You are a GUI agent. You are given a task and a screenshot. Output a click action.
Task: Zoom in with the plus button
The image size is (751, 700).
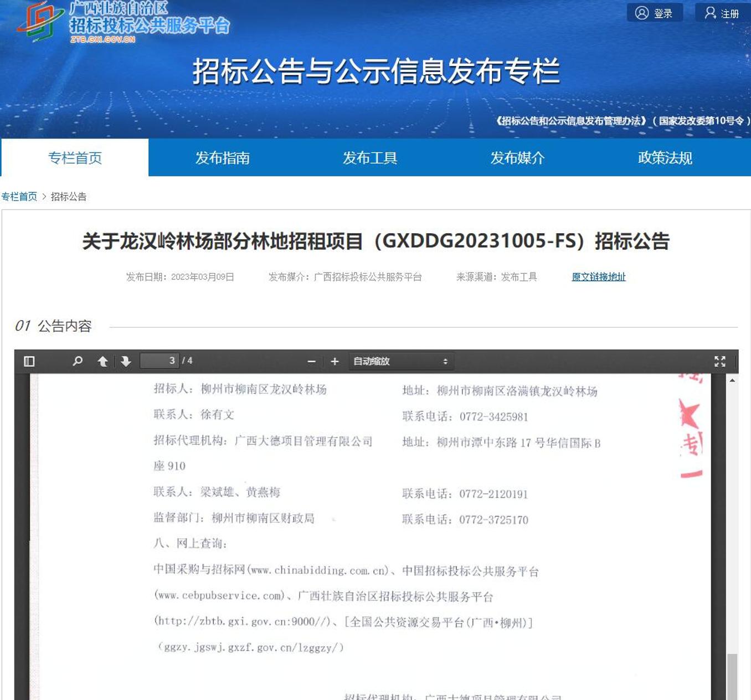(x=335, y=362)
